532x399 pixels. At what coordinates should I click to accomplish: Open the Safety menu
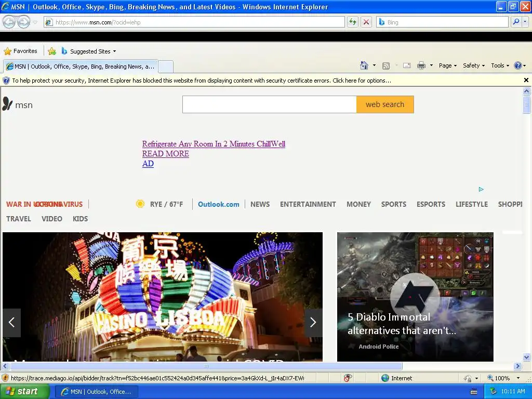tap(474, 65)
